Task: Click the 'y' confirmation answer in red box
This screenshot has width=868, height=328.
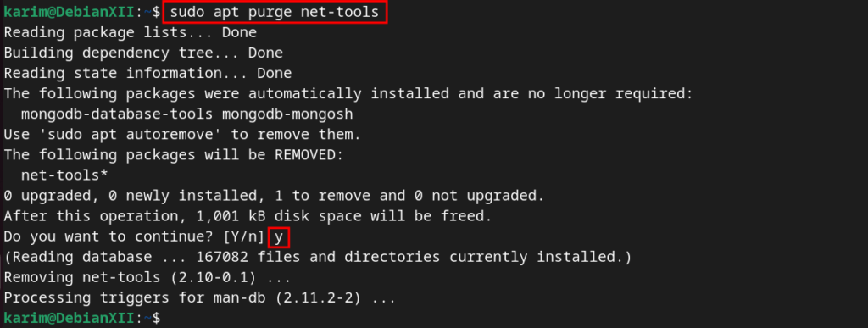Action: [279, 237]
